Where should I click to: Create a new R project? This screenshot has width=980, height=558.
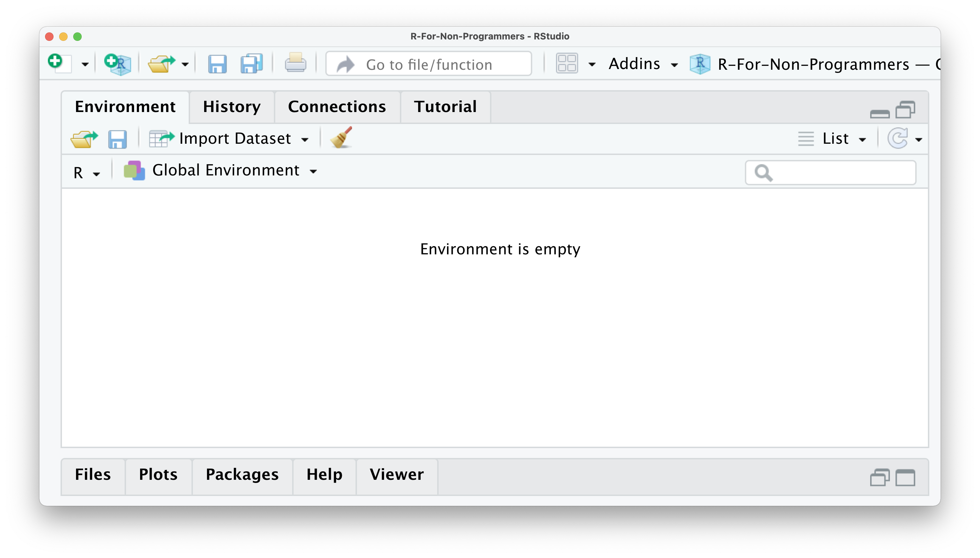point(118,64)
